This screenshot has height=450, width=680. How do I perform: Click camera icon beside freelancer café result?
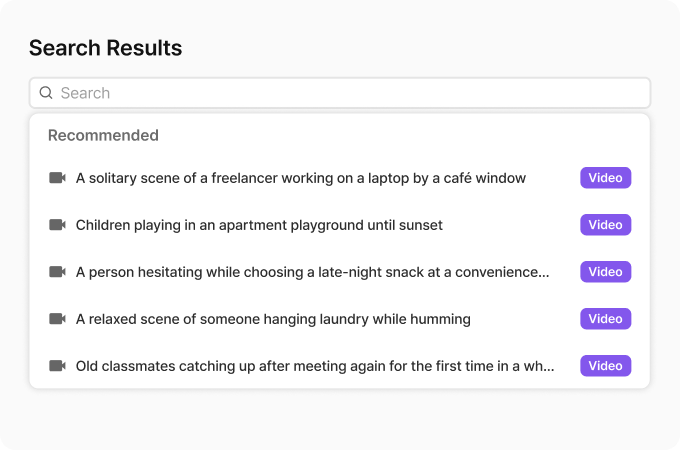point(57,178)
